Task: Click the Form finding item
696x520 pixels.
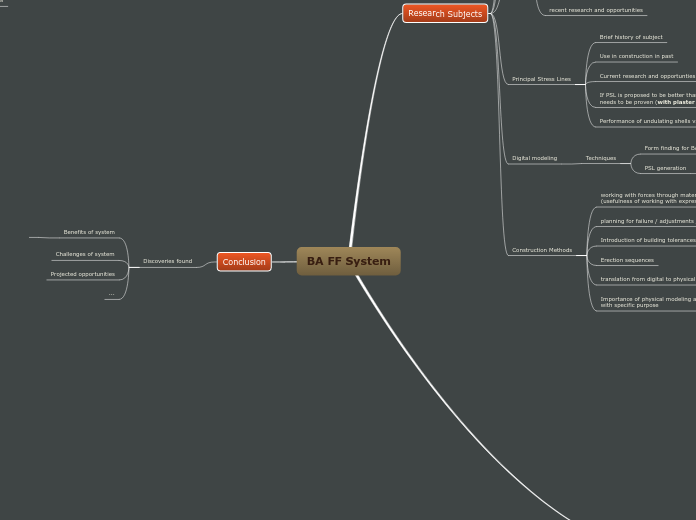Action: coord(670,148)
